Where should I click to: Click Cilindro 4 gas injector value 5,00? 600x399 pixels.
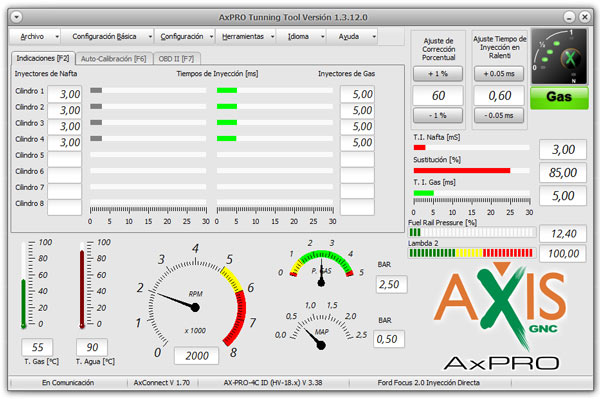tap(357, 142)
